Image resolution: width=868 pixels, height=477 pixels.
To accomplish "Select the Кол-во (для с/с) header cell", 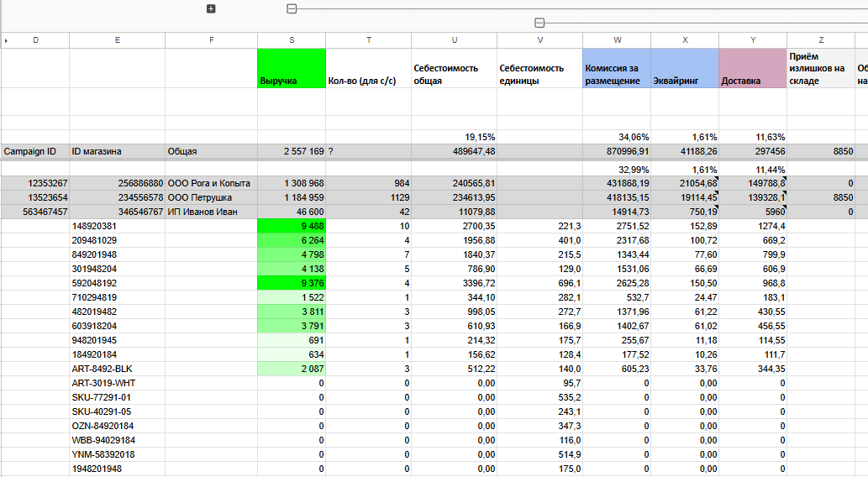I will pyautogui.click(x=369, y=68).
